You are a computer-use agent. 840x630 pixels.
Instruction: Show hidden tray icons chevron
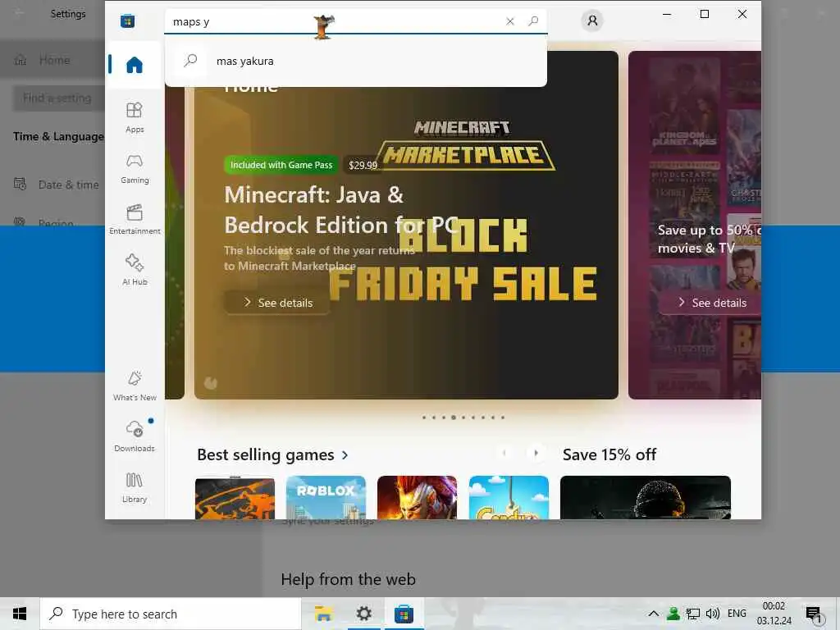point(654,614)
